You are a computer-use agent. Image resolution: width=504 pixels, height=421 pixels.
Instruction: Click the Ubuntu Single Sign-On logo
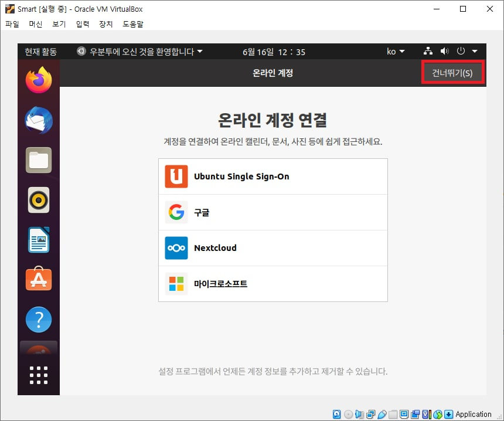(x=176, y=176)
